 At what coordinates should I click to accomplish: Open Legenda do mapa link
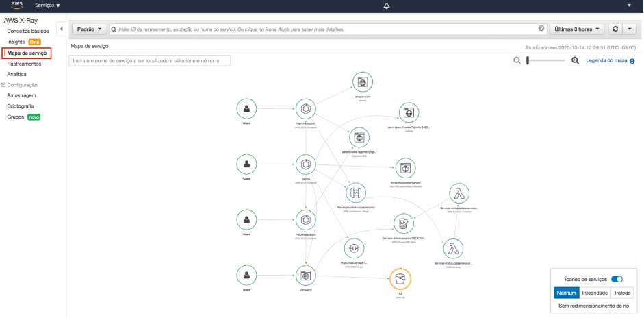pyautogui.click(x=606, y=61)
